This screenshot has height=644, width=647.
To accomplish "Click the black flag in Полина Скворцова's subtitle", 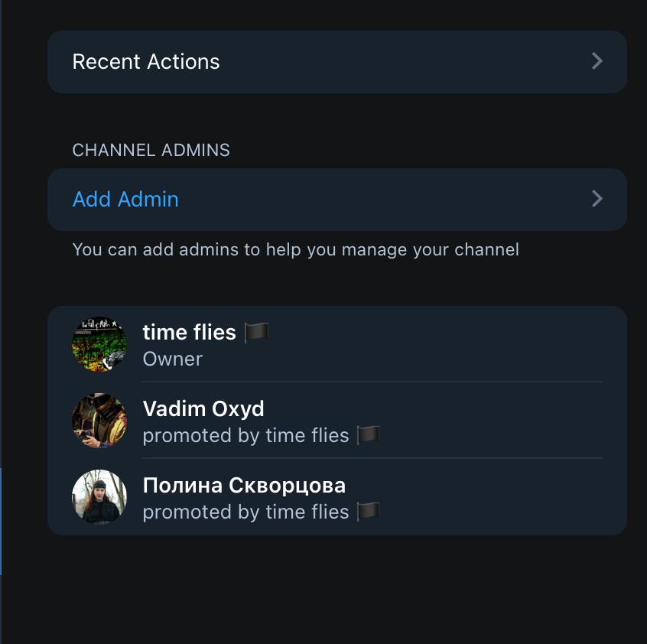I will 369,512.
